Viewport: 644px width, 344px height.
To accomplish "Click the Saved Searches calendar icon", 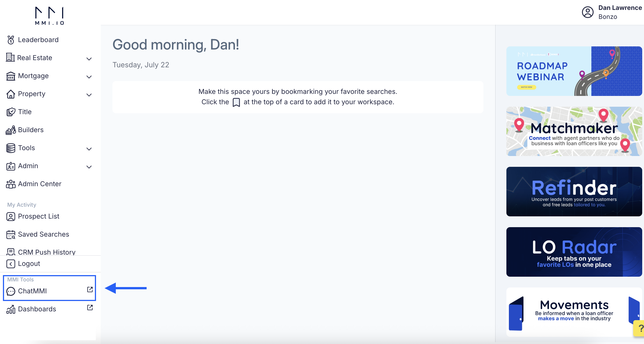I will coord(11,234).
